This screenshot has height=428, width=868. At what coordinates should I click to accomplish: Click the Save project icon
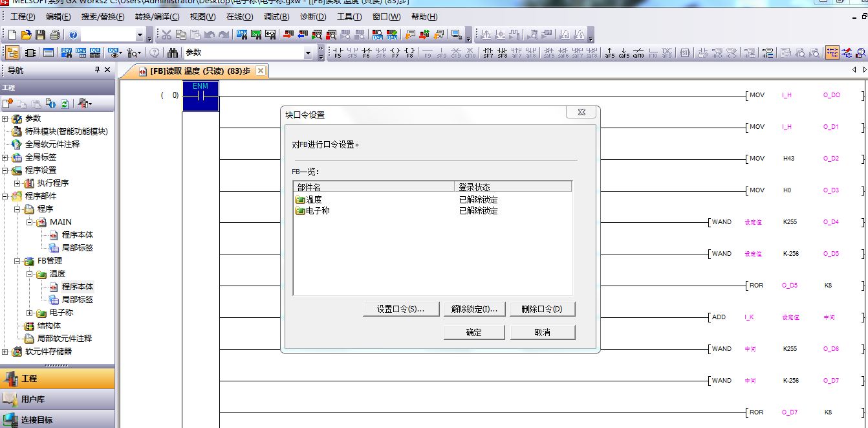coord(41,34)
